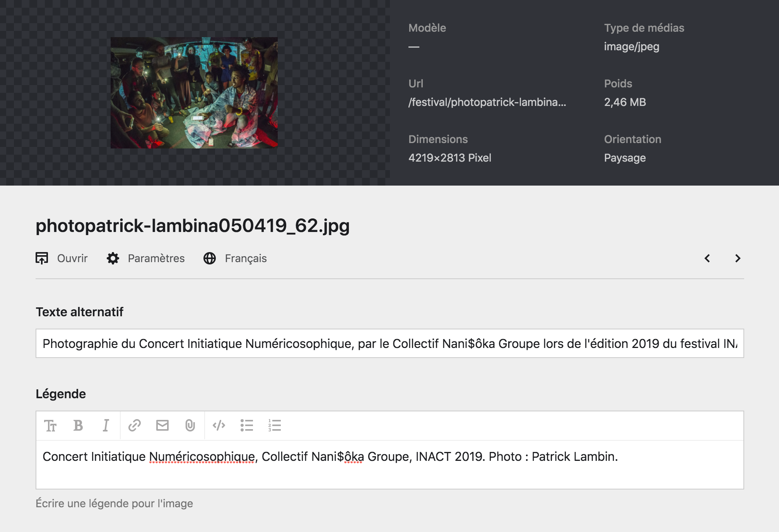This screenshot has height=532, width=779.
Task: Go to the previous file with the left chevron
Action: tap(707, 259)
